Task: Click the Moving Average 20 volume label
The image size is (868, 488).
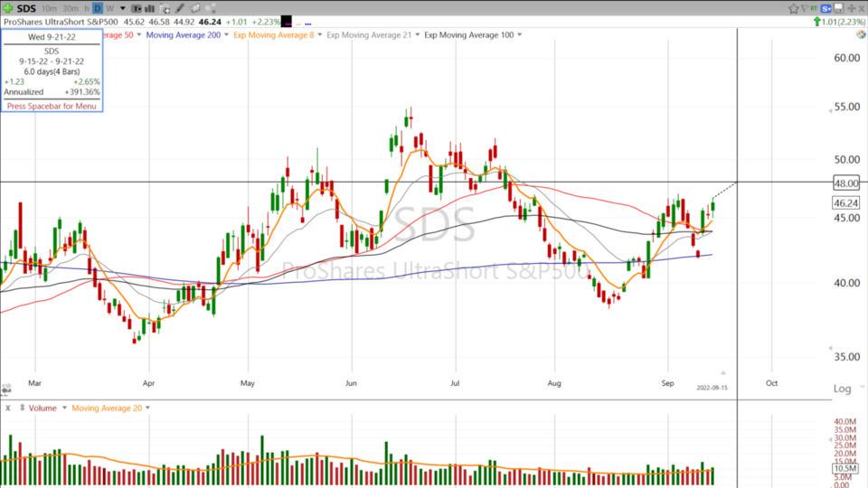Action: pyautogui.click(x=107, y=408)
